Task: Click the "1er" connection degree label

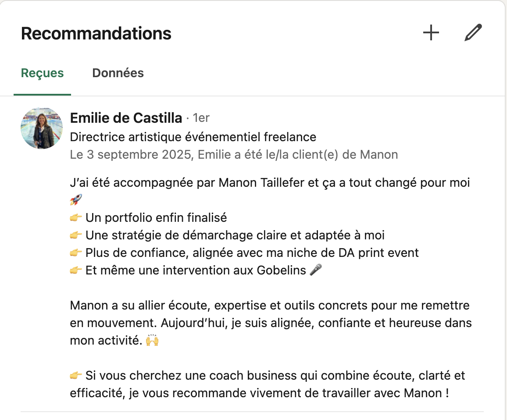Action: pyautogui.click(x=201, y=118)
